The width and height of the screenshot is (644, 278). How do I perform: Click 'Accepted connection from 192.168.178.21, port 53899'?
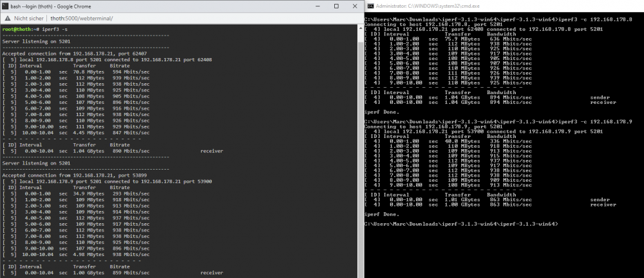tap(75, 175)
